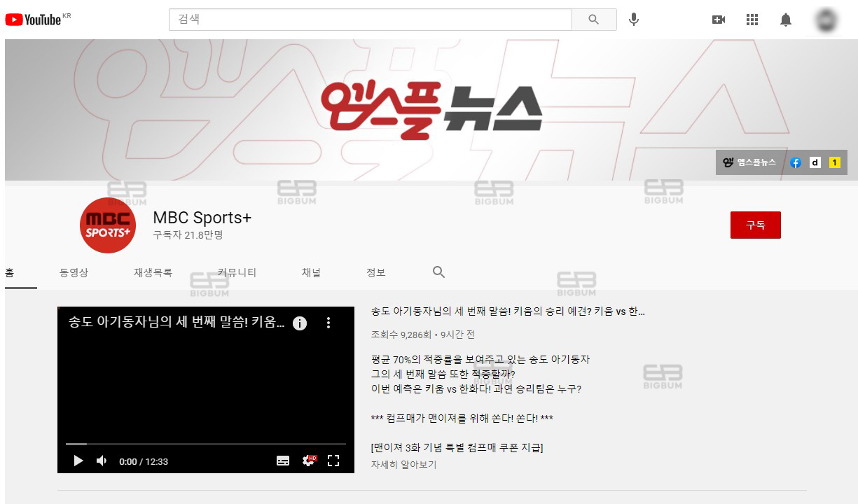Start voice search with microphone icon
Screen dimensions: 858x504
click(x=634, y=20)
